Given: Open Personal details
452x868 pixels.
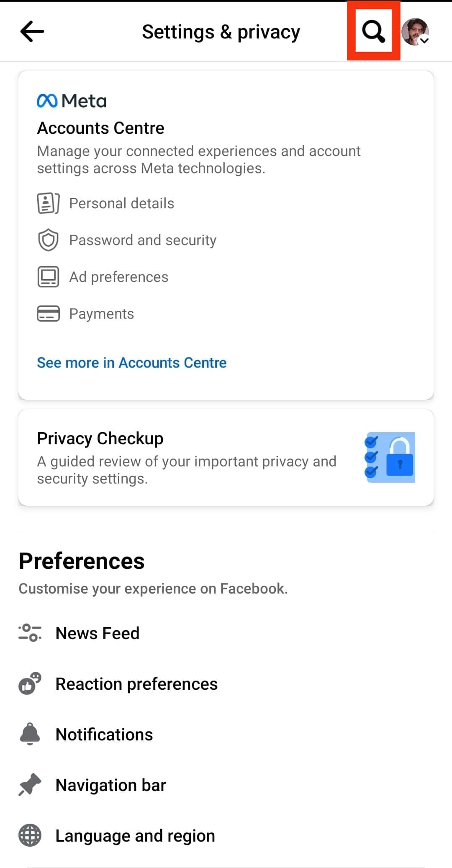Looking at the screenshot, I should point(121,203).
